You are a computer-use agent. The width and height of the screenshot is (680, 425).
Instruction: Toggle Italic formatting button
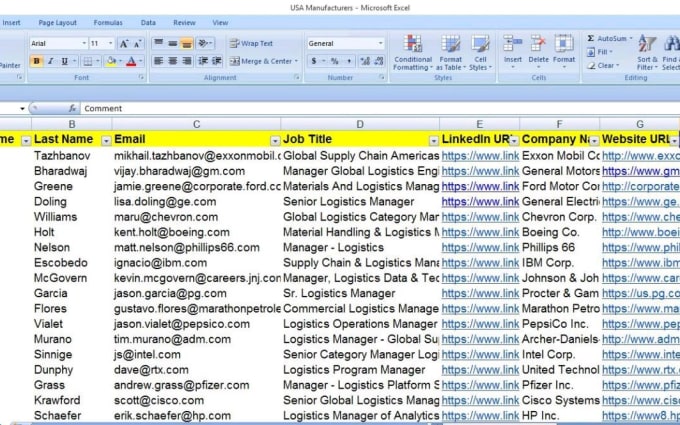point(51,61)
